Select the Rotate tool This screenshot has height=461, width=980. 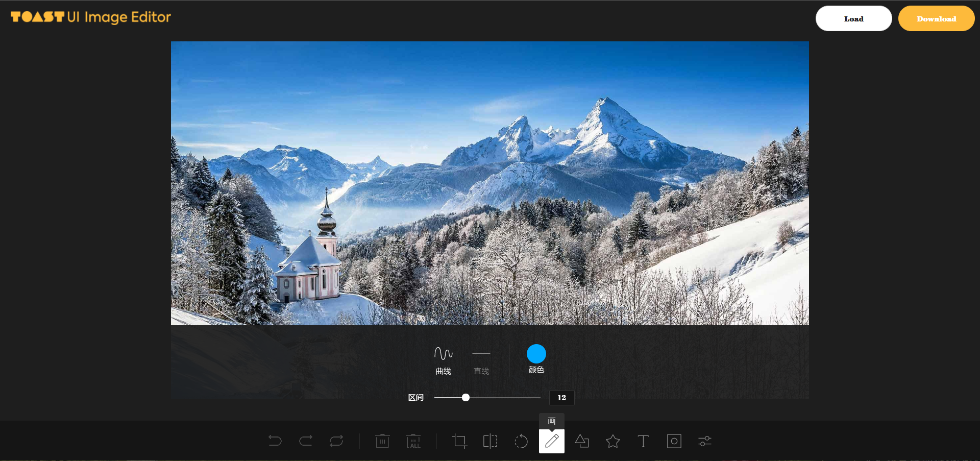click(x=521, y=441)
